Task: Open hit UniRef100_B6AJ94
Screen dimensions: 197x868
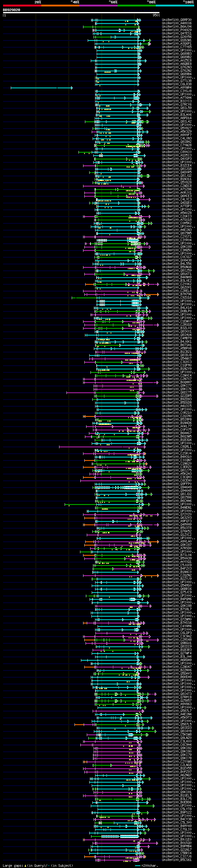Action: [177, 26]
